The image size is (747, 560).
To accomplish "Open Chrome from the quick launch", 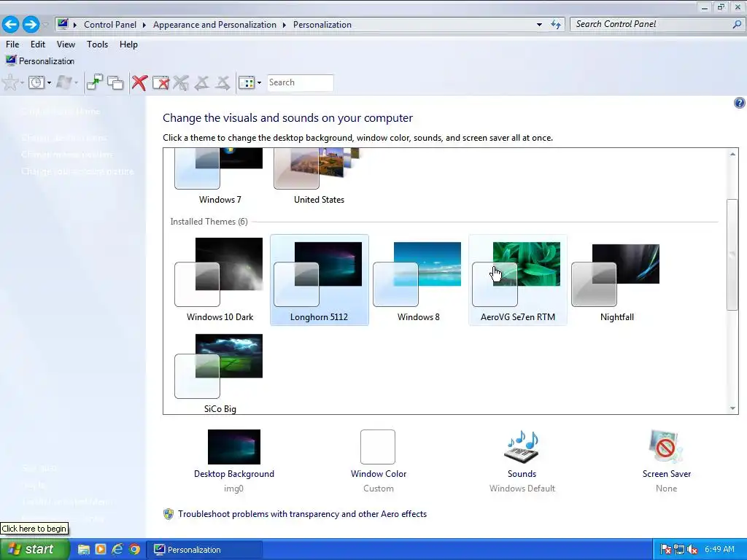I will coord(134,550).
